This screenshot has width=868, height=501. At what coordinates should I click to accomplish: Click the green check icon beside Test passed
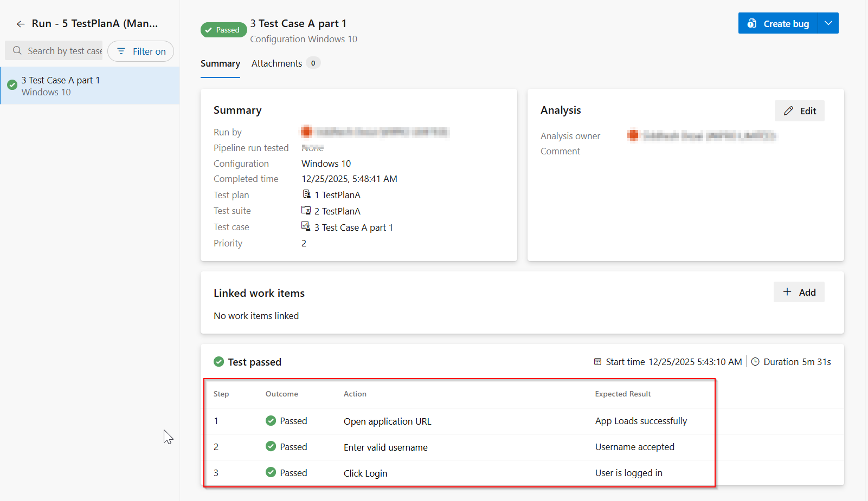click(x=219, y=361)
